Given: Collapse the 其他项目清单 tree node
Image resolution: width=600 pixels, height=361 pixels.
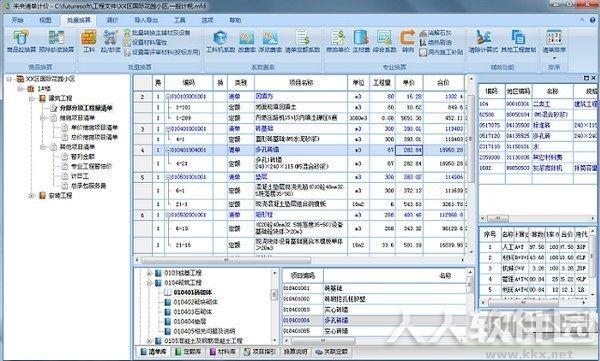Looking at the screenshot, I should click(43, 147).
